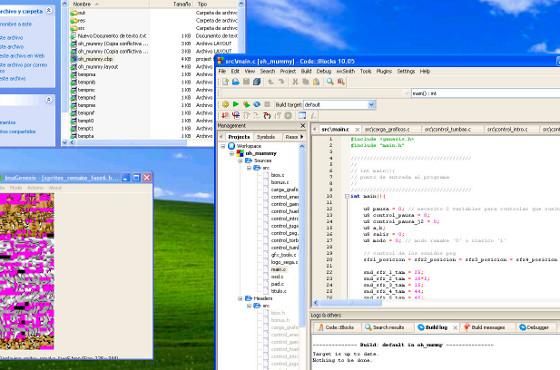
Task: Select pad.c in the project tree
Action: point(277,284)
